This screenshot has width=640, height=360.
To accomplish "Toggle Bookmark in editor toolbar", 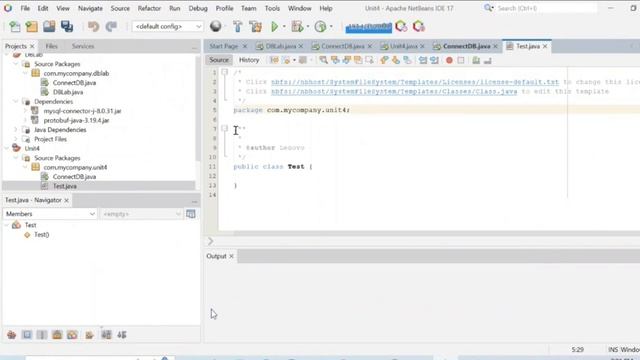I will [407, 60].
